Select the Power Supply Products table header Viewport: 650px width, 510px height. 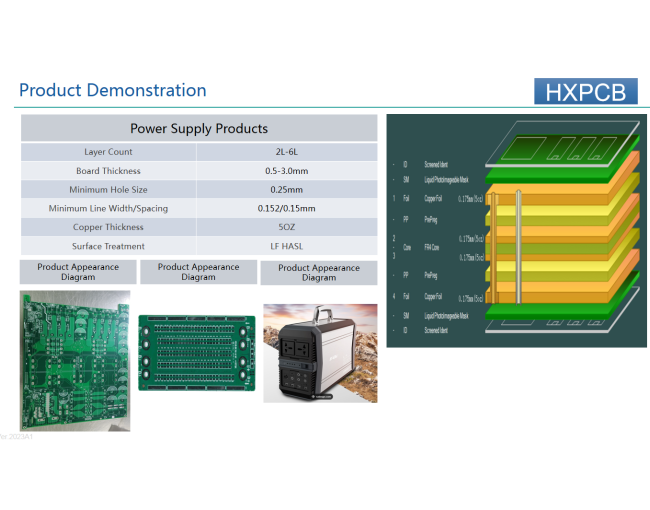[x=199, y=128]
